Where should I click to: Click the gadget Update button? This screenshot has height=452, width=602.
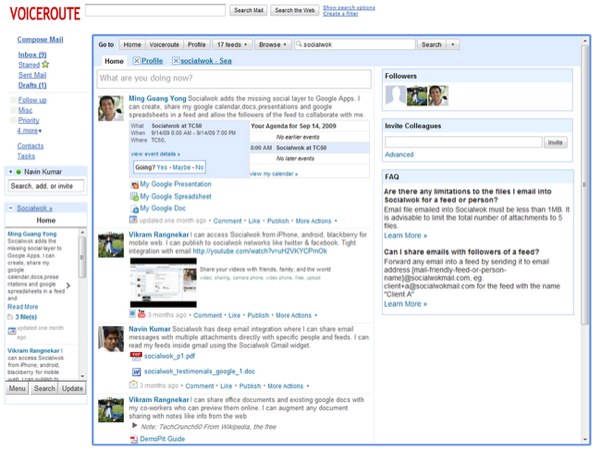[x=72, y=388]
